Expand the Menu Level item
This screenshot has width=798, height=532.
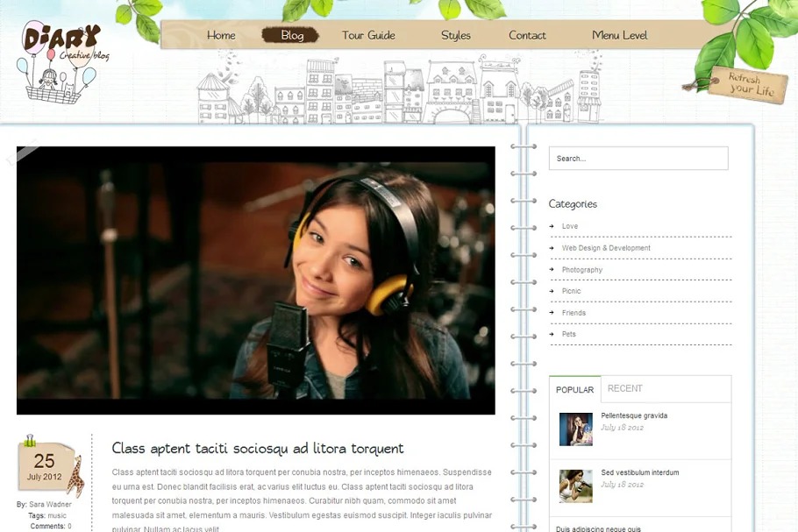(619, 35)
